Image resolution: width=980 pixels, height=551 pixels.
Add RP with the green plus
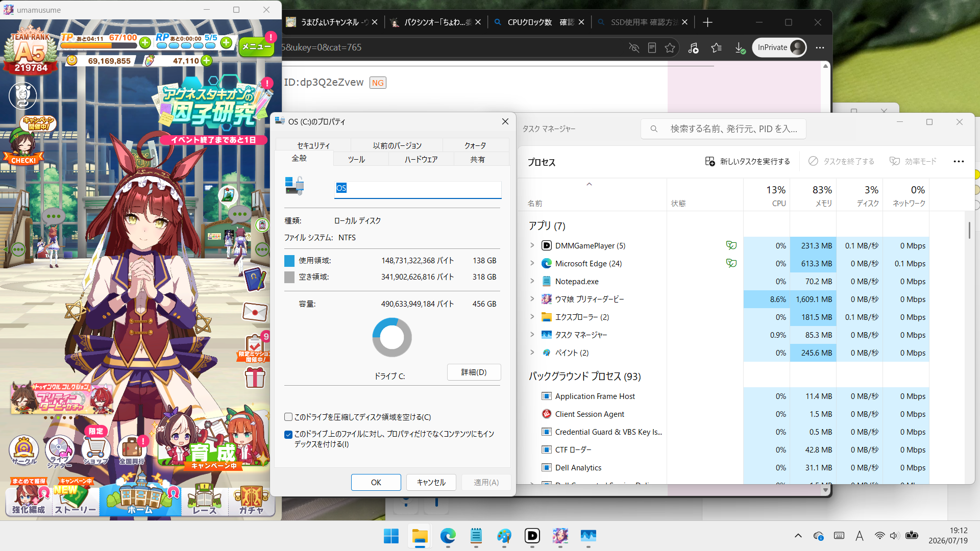coord(227,43)
